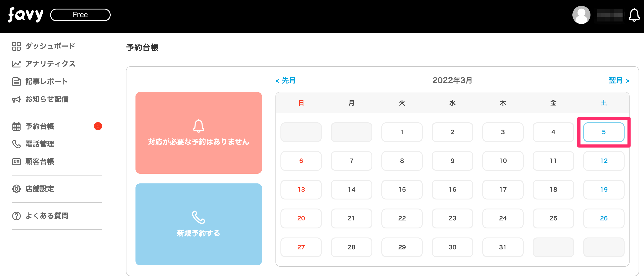
Task: Open 電話管理 in the sidebar
Action: click(40, 144)
